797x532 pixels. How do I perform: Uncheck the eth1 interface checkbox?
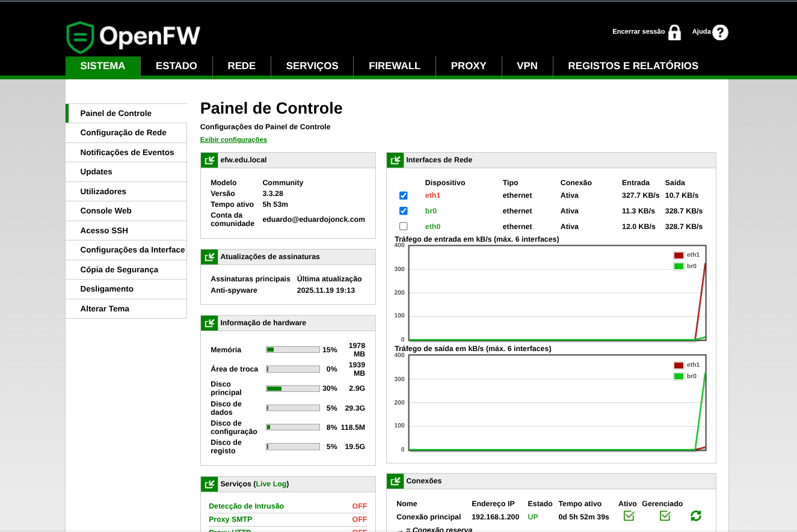click(403, 195)
